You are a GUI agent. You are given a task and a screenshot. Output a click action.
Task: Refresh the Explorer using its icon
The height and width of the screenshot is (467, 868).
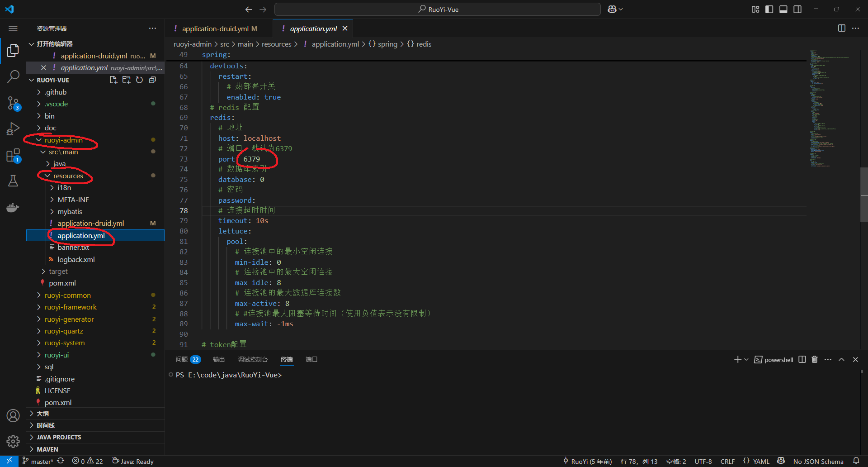tap(139, 80)
